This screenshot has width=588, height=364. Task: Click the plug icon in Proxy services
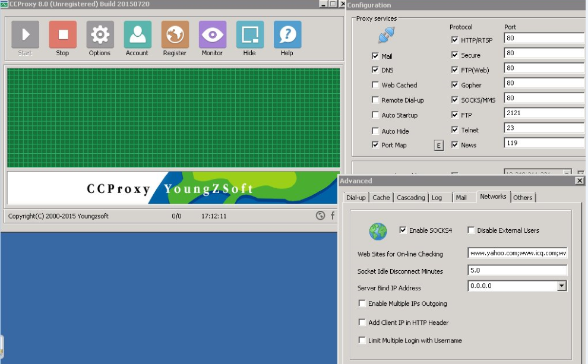click(386, 35)
